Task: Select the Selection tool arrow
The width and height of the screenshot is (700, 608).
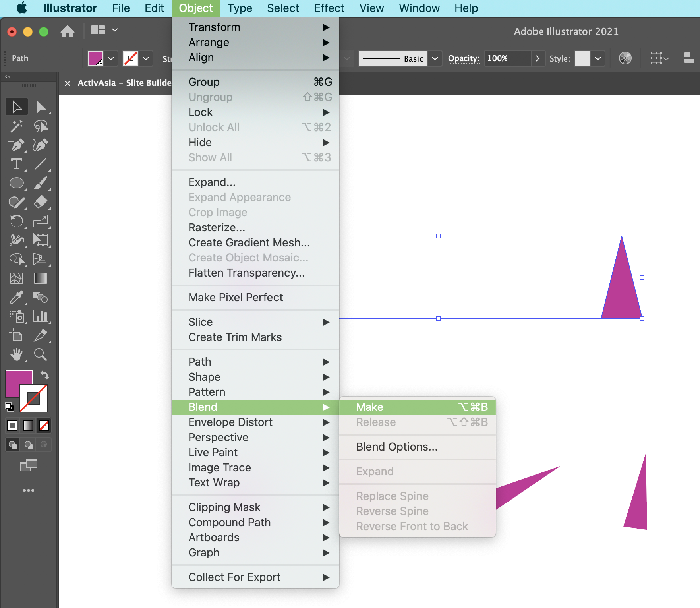Action: click(x=17, y=107)
